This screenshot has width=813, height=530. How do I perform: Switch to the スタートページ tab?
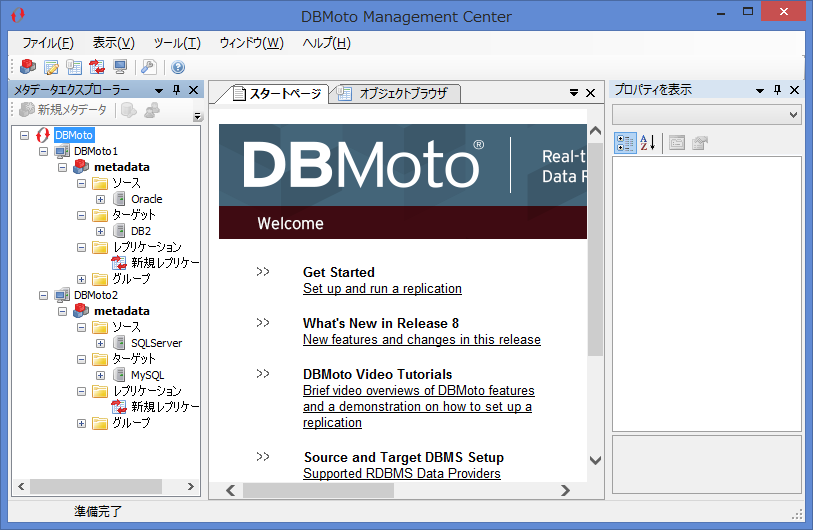pos(277,94)
